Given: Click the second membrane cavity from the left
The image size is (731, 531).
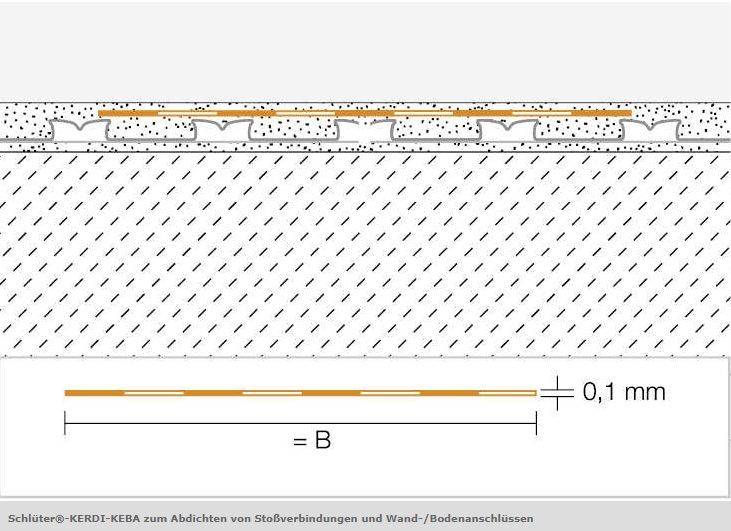Looking at the screenshot, I should (x=223, y=130).
